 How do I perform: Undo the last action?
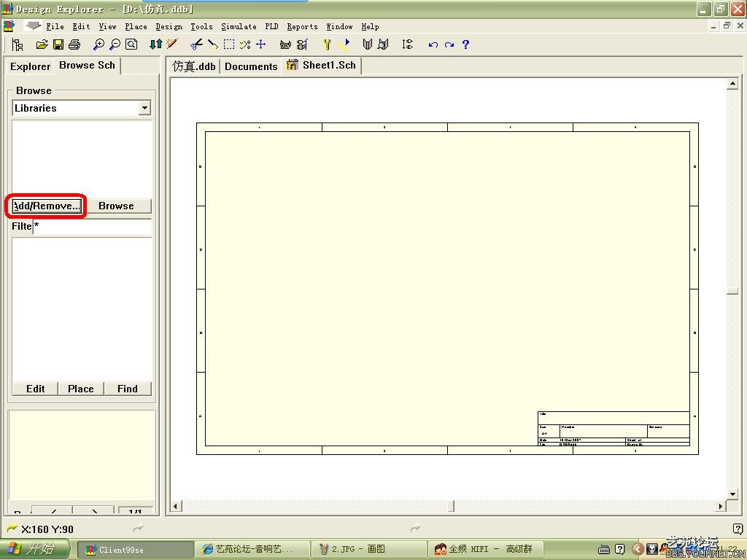[433, 44]
